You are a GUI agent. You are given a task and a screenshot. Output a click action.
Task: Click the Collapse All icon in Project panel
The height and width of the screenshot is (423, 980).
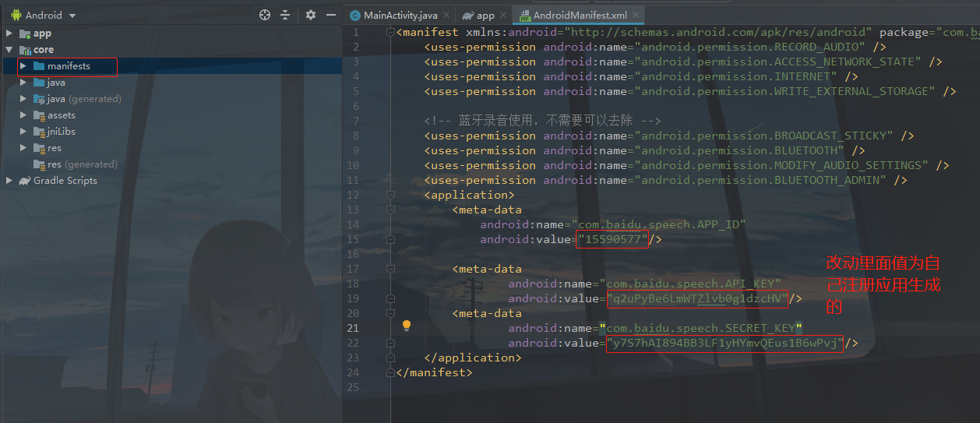pyautogui.click(x=285, y=15)
